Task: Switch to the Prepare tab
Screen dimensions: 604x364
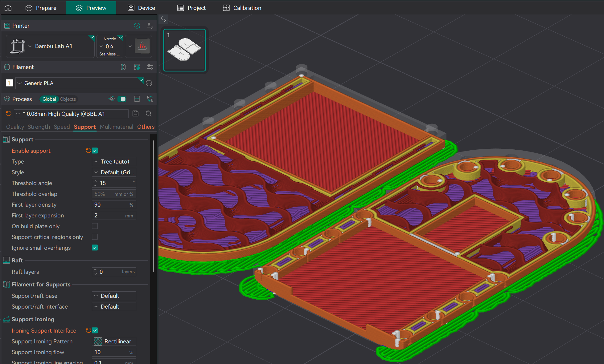Action: [41, 8]
